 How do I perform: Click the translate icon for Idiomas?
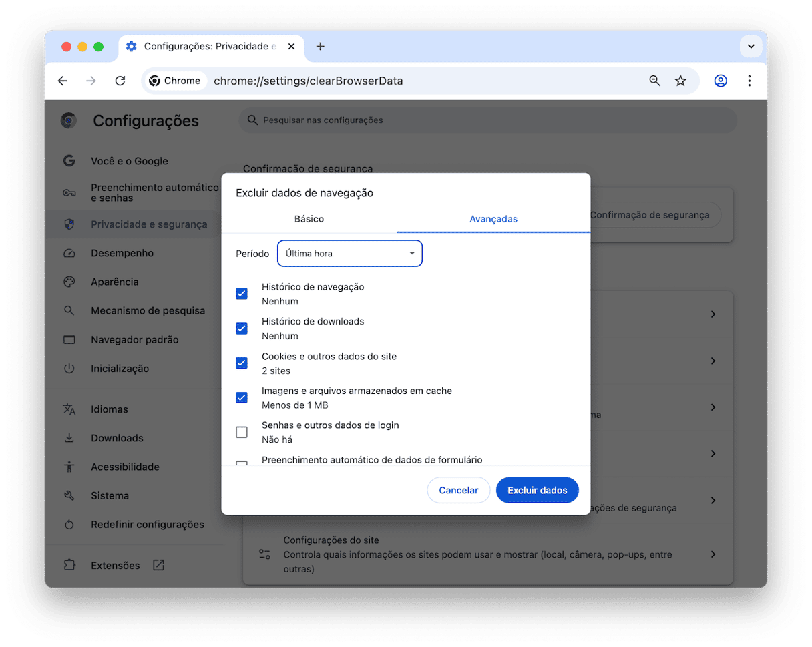click(x=69, y=409)
